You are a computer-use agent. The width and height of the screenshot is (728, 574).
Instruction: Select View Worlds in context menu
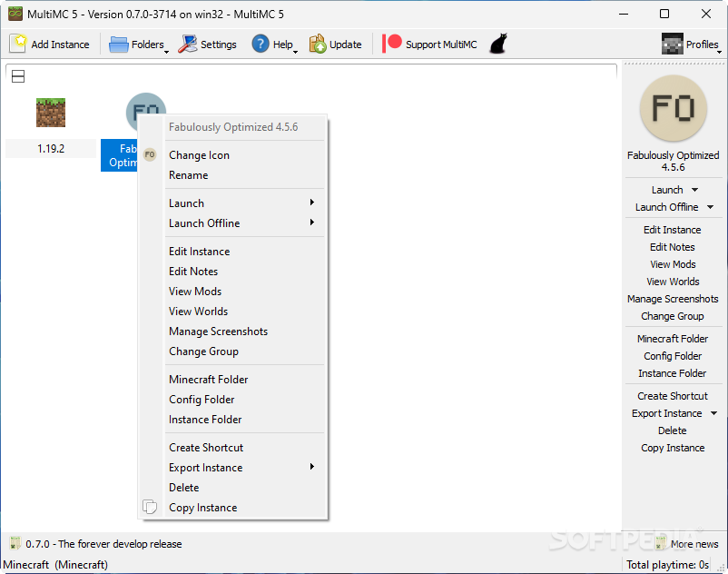(x=198, y=312)
